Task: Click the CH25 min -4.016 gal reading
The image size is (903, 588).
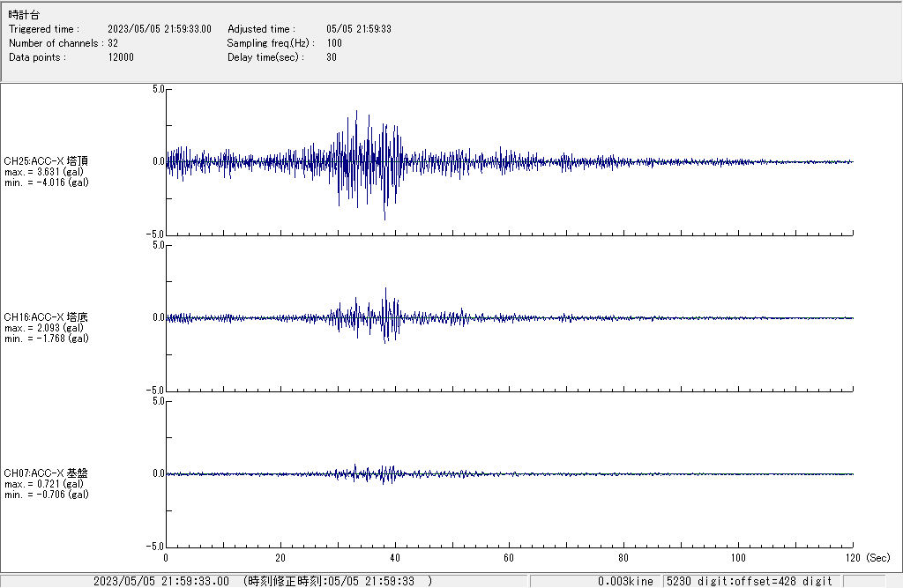Action: (46, 182)
